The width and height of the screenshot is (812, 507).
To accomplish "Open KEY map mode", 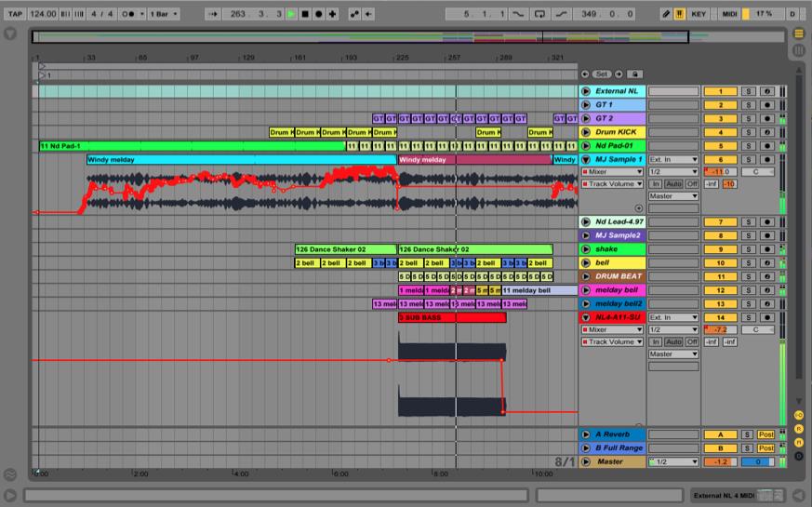I will tap(699, 14).
